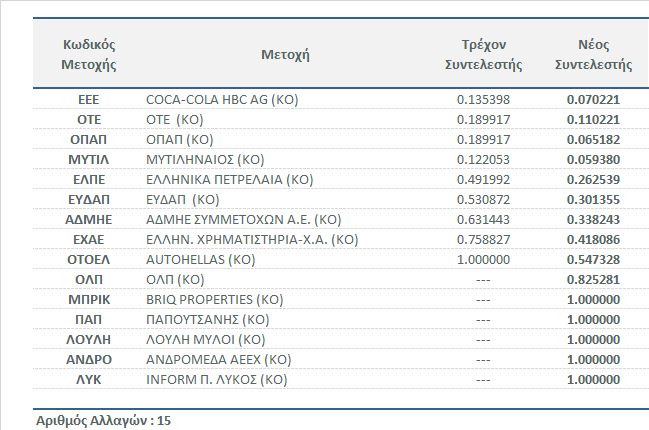Select the EEE stock code cell
The height and width of the screenshot is (430, 649).
[x=90, y=100]
